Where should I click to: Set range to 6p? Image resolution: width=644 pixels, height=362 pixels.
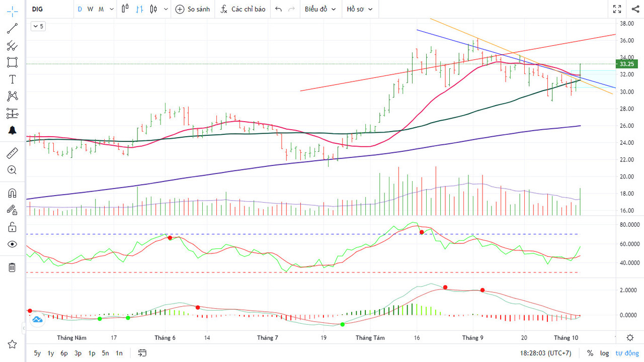[64, 353]
